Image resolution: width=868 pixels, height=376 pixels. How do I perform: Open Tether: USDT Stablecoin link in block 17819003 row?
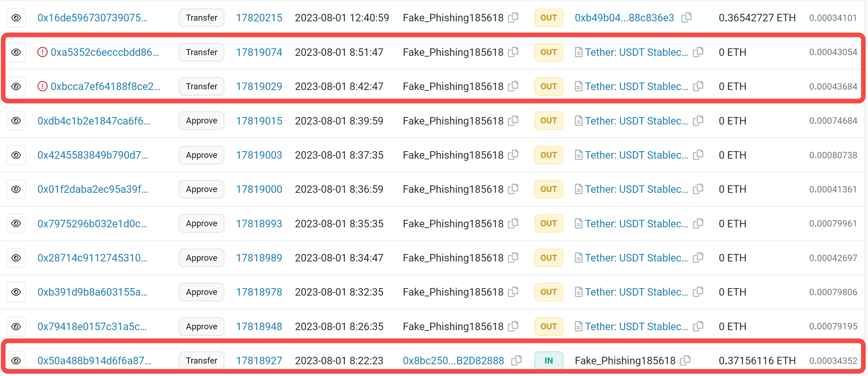(636, 155)
